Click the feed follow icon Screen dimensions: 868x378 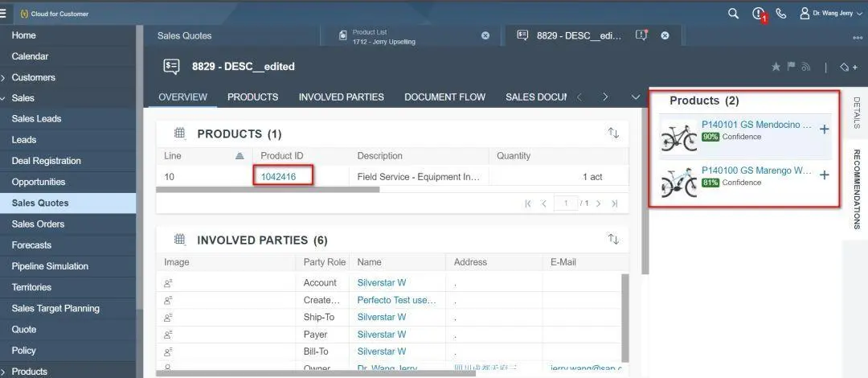[x=806, y=67]
